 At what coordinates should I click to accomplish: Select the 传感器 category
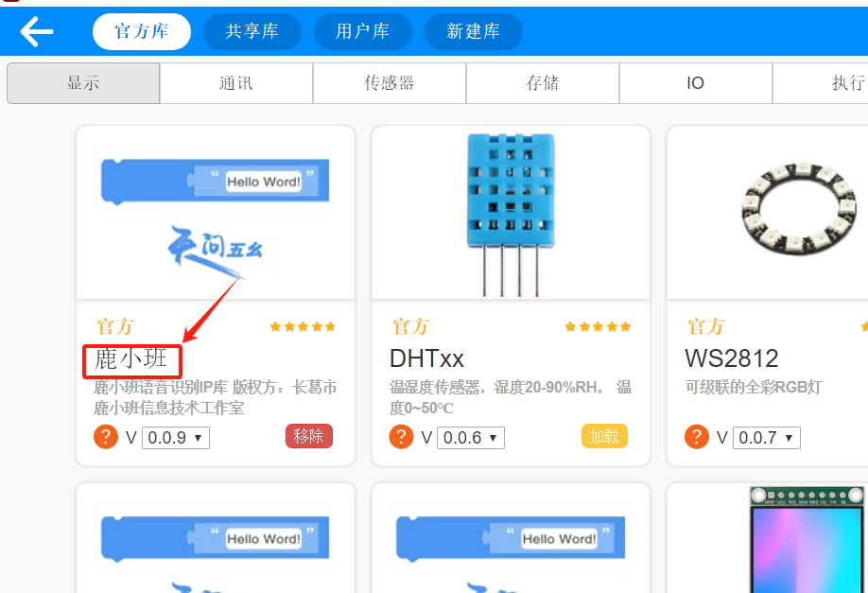(x=390, y=83)
